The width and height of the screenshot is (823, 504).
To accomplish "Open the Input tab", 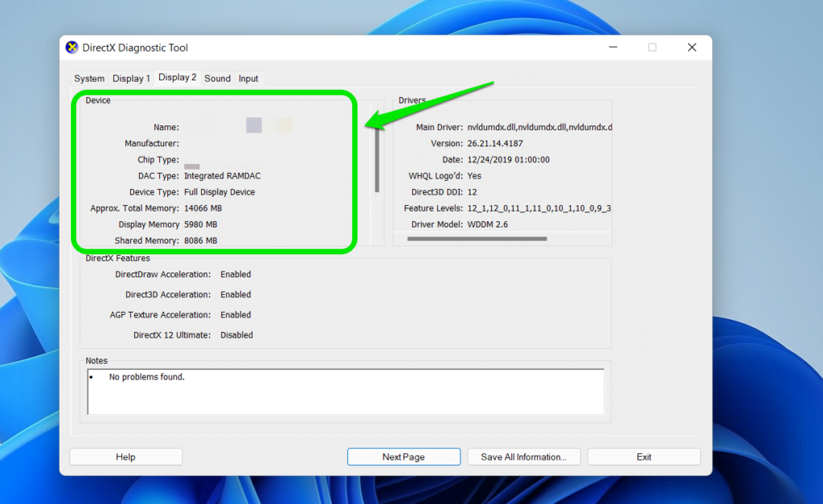I will coord(248,78).
